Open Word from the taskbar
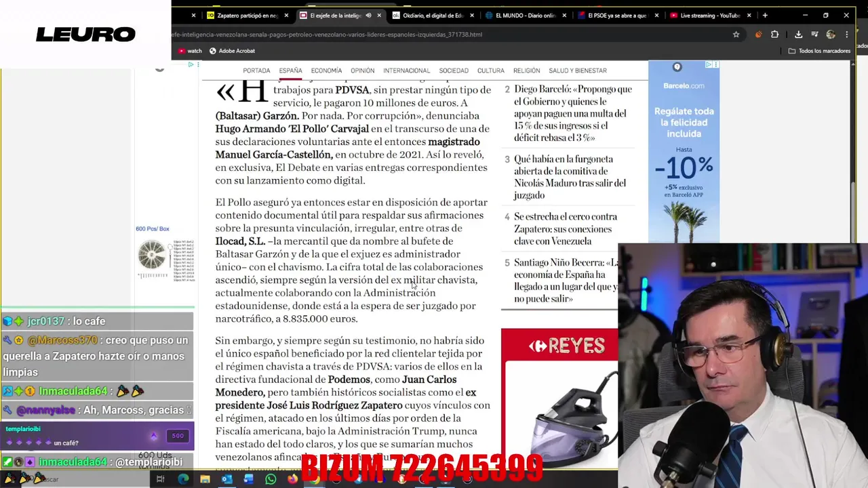 click(248, 479)
